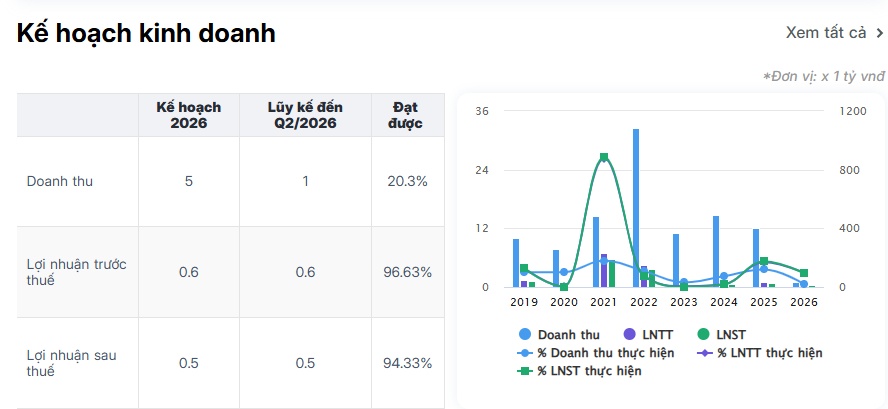Click the chevron next to Xem tất cả
The image size is (888, 409).
pos(879,33)
